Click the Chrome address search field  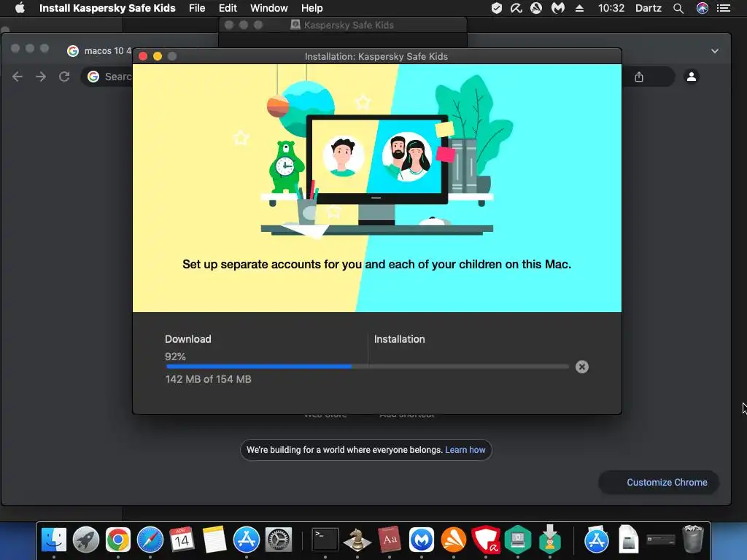(107, 77)
